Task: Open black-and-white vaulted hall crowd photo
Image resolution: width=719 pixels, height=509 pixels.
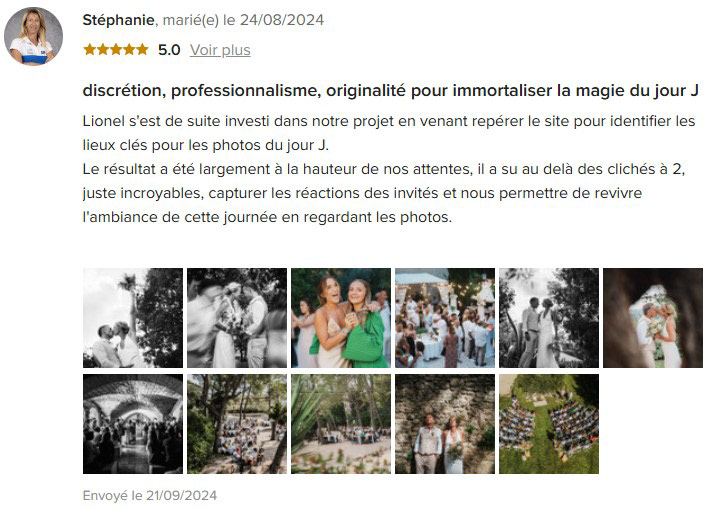Action: [133, 424]
